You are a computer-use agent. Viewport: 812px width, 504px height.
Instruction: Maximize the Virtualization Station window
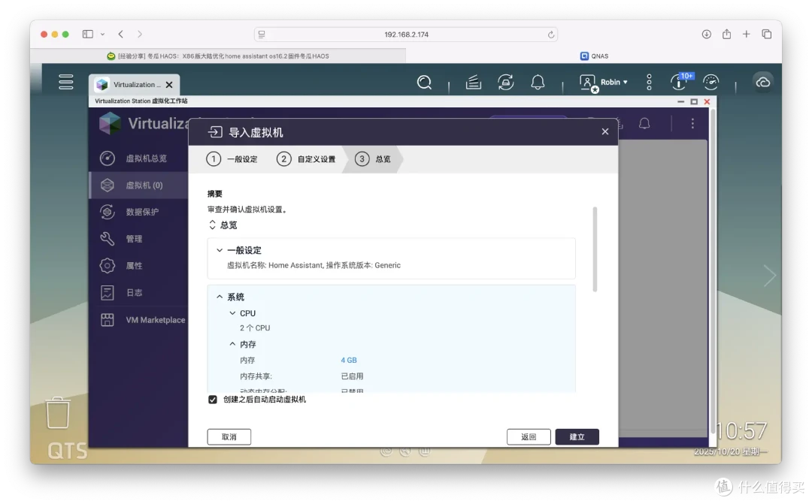(694, 101)
